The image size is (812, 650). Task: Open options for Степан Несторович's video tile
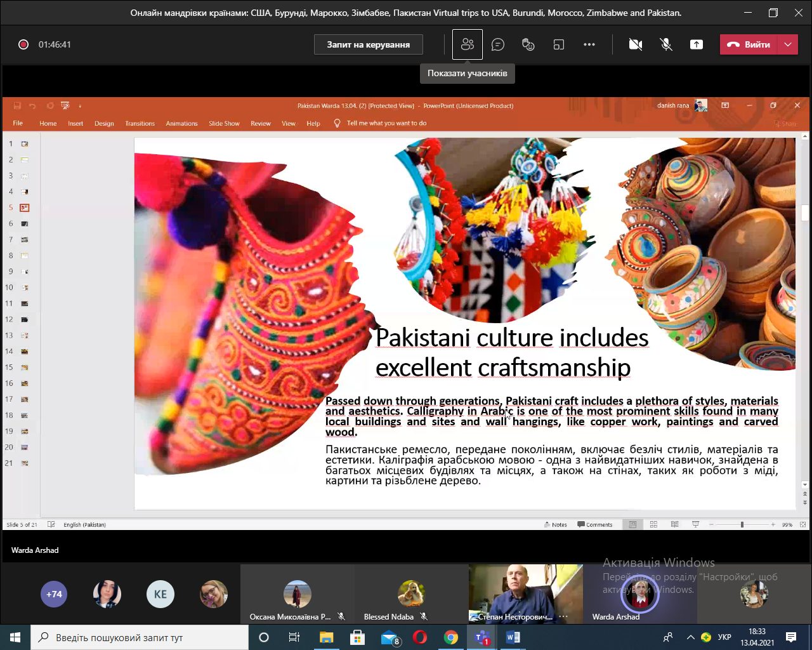click(563, 616)
